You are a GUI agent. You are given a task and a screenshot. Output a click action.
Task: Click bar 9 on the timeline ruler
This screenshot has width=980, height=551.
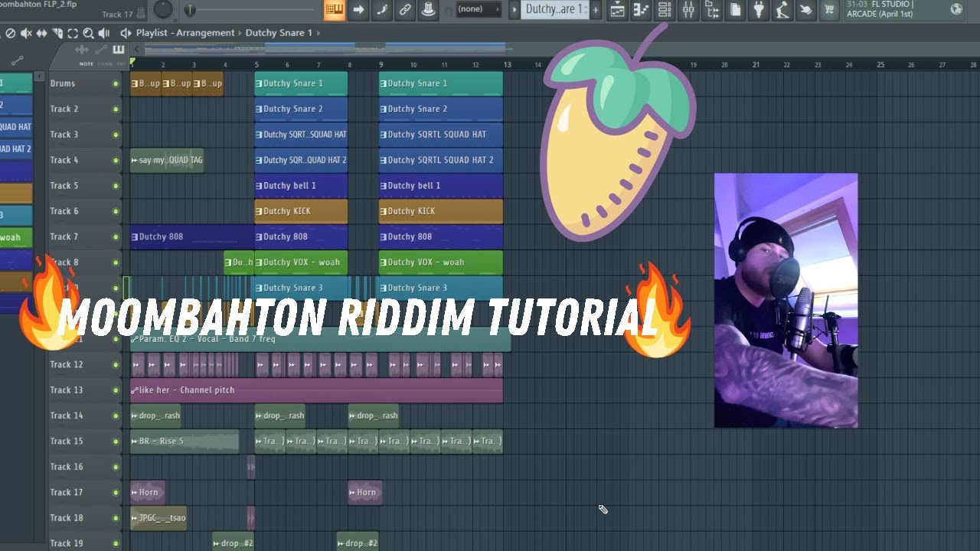point(381,66)
